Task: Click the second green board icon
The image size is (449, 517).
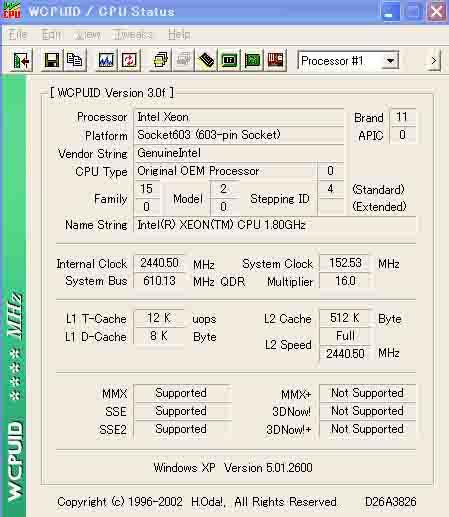Action: click(x=252, y=60)
